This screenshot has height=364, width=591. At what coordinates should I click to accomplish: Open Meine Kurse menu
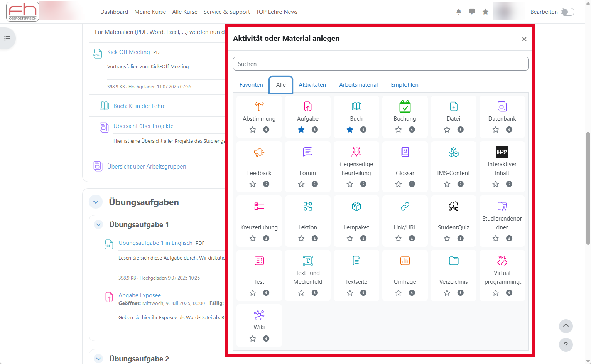click(150, 12)
